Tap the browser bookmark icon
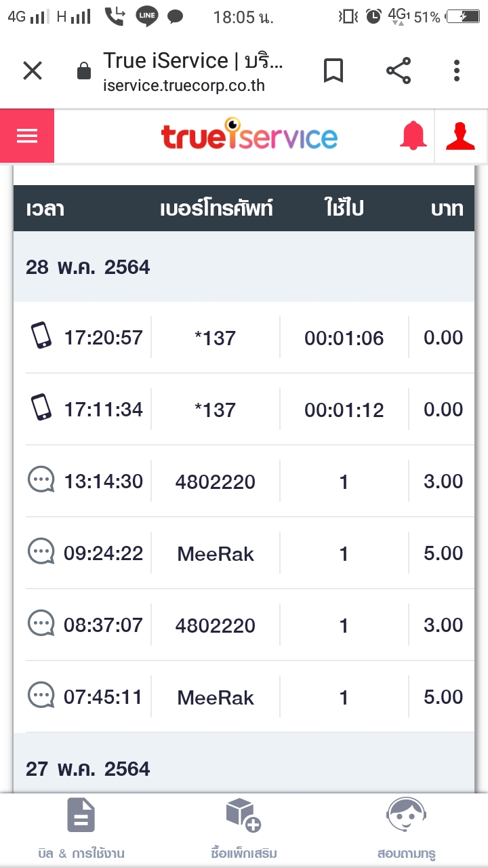The height and width of the screenshot is (868, 488). coord(333,71)
